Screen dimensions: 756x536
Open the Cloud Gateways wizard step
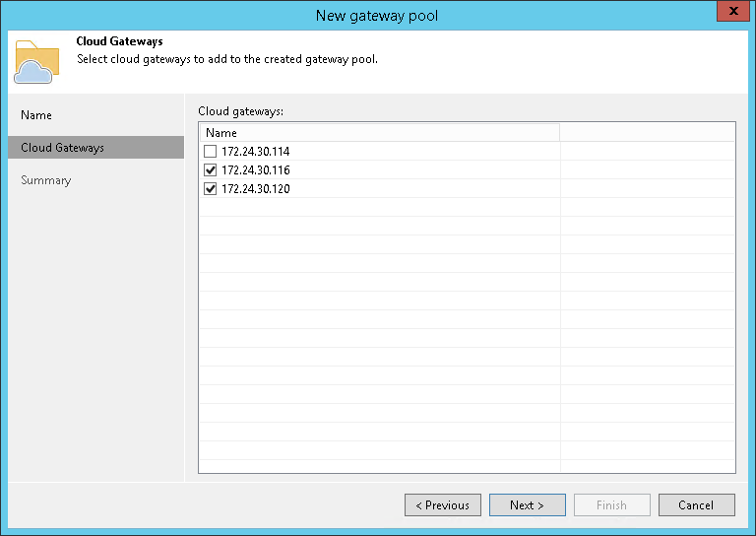tap(95, 148)
